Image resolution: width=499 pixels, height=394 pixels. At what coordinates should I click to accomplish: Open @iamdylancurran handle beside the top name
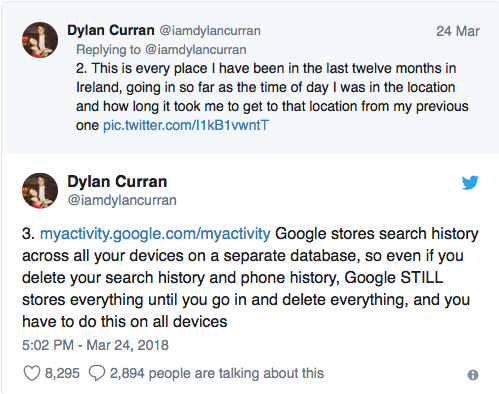[x=210, y=31]
